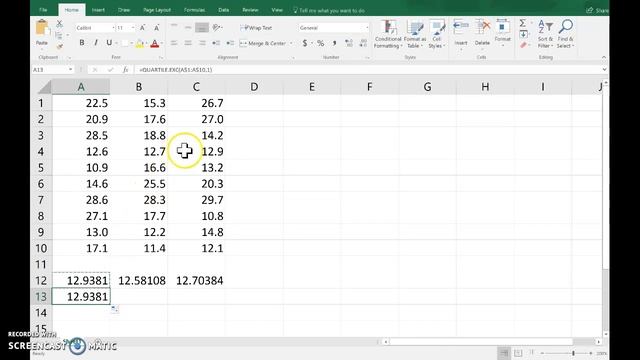Center cell text horizontally
Viewport: 640px width, 360px height.
188,43
